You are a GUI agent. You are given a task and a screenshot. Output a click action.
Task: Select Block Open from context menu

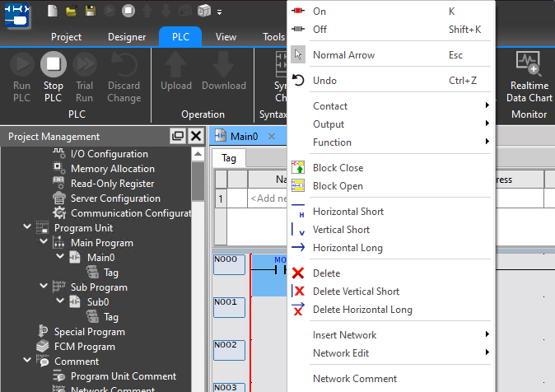tap(338, 186)
